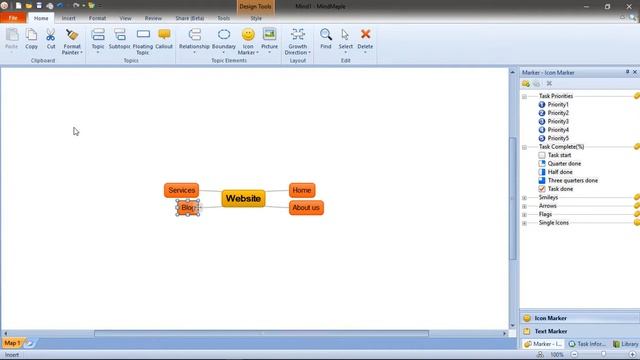Screen dimensions: 640x360
Task: Expand the Arrows group
Action: point(524,206)
